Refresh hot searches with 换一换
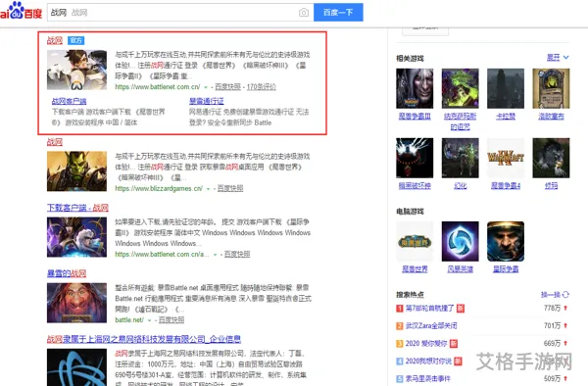 (x=555, y=295)
